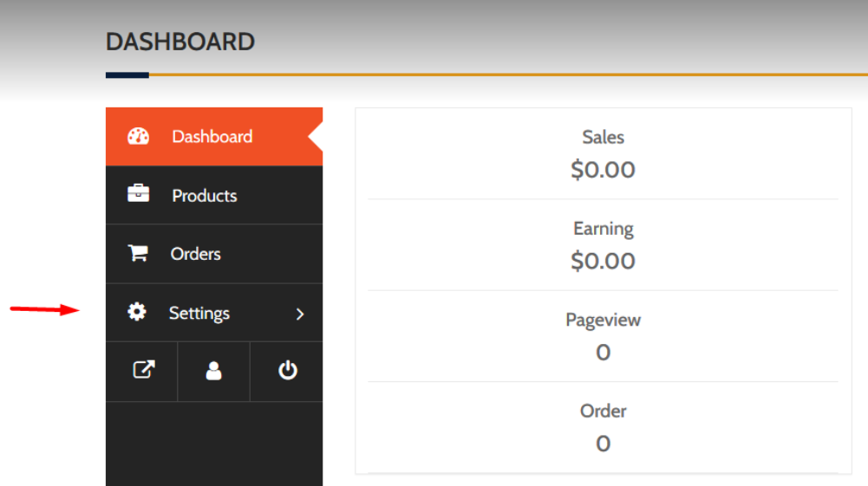Open the Products menu item
Image resolution: width=868 pixels, height=486 pixels.
point(214,195)
